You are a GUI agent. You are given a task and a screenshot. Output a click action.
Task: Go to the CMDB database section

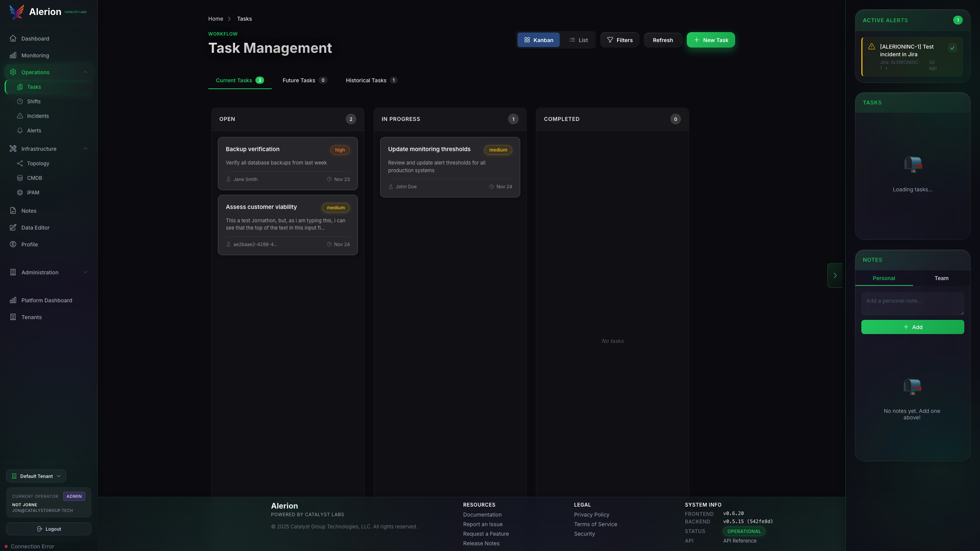pos(34,178)
